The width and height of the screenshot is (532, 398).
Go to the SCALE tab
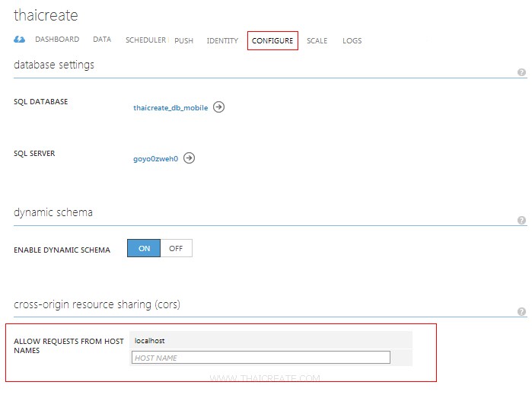(x=317, y=41)
